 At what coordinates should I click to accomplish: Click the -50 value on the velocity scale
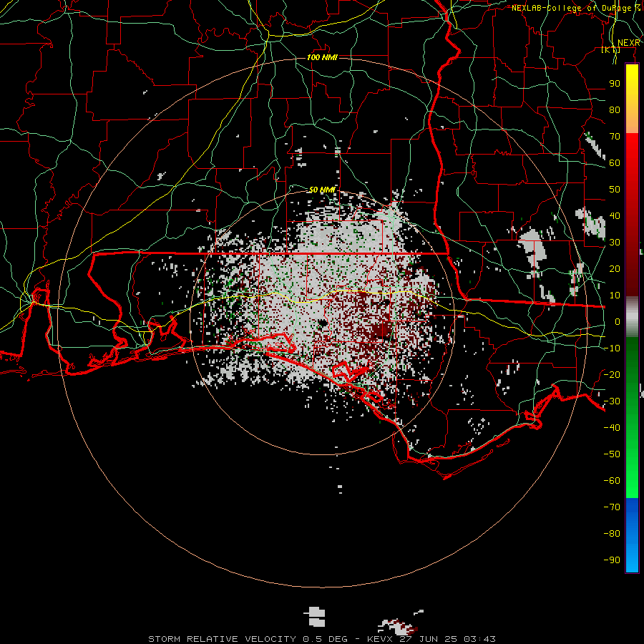pos(612,454)
